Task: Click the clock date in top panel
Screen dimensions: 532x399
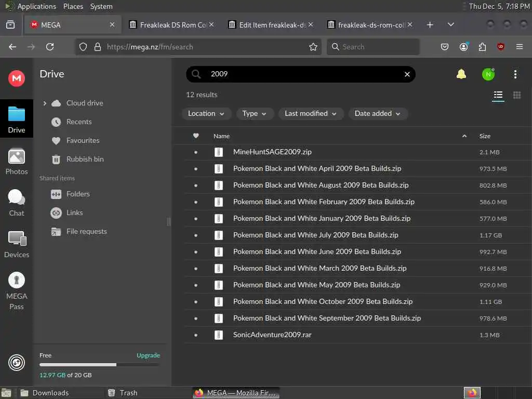Action: point(499,6)
